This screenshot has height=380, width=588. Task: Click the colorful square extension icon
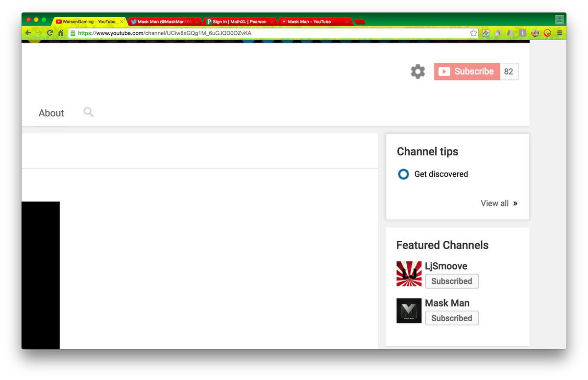tap(486, 33)
